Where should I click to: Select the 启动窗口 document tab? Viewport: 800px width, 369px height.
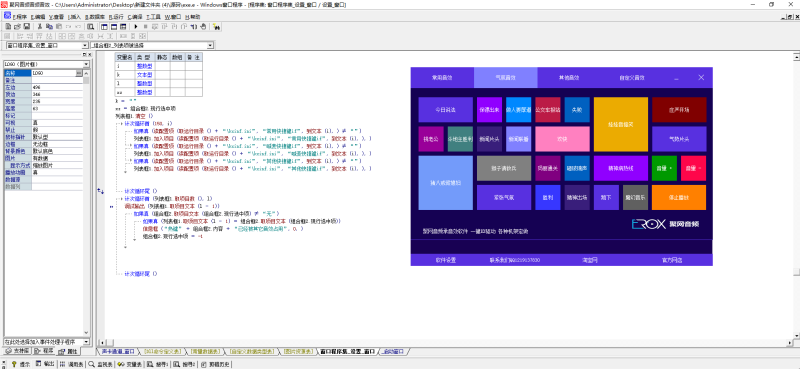click(x=393, y=352)
